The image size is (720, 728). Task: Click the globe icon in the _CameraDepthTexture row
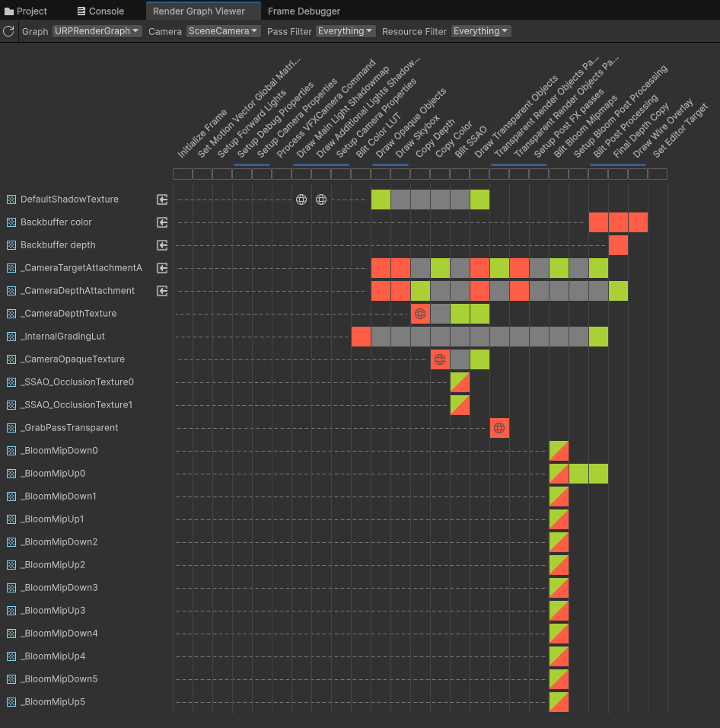(420, 313)
